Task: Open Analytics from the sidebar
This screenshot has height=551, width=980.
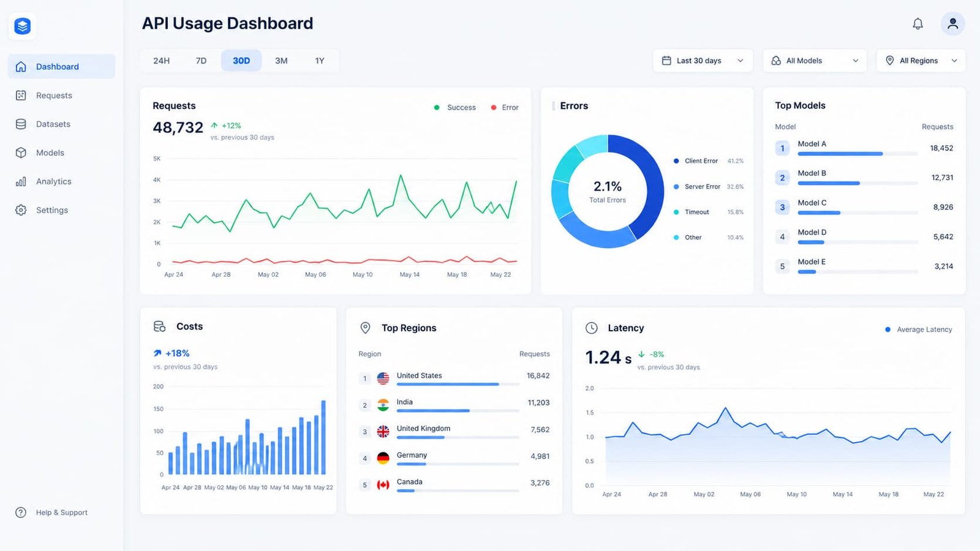Action: coord(61,182)
